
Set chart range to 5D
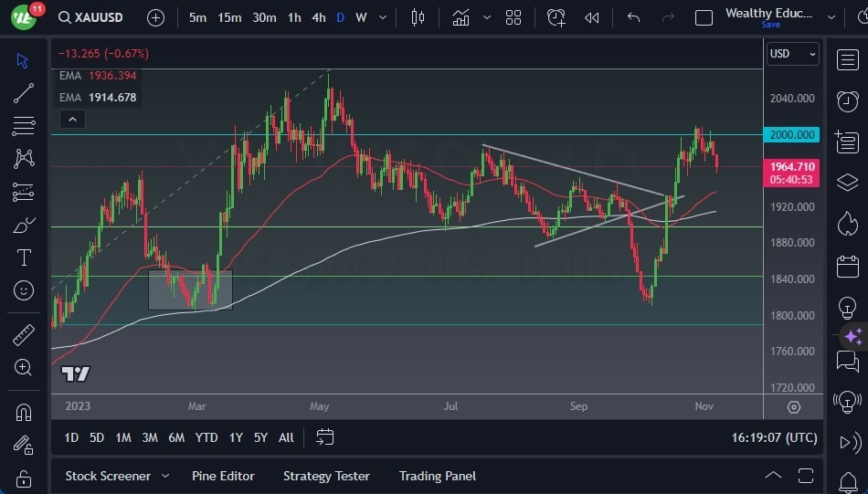point(97,437)
